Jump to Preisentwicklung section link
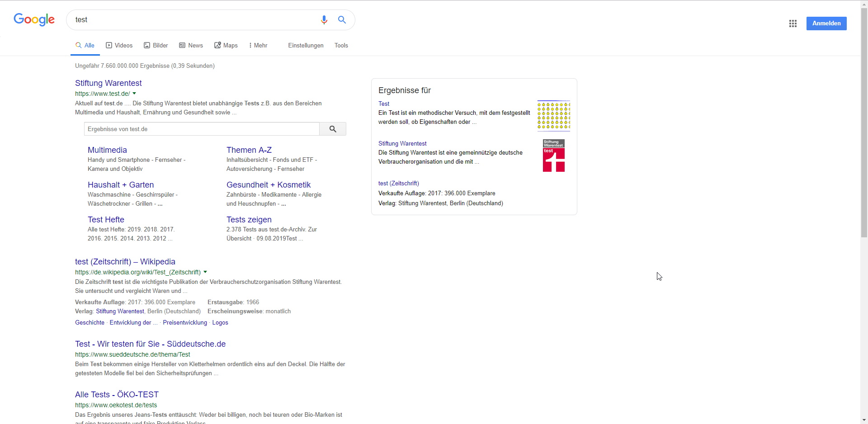This screenshot has height=424, width=868. click(185, 323)
